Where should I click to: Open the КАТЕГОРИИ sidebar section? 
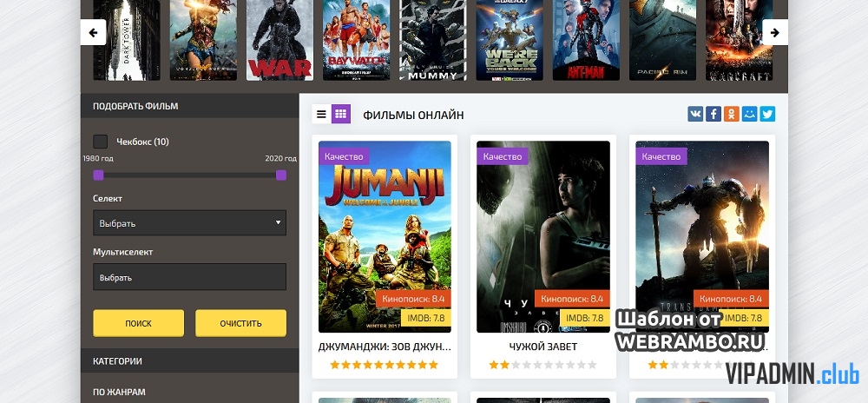(x=190, y=361)
